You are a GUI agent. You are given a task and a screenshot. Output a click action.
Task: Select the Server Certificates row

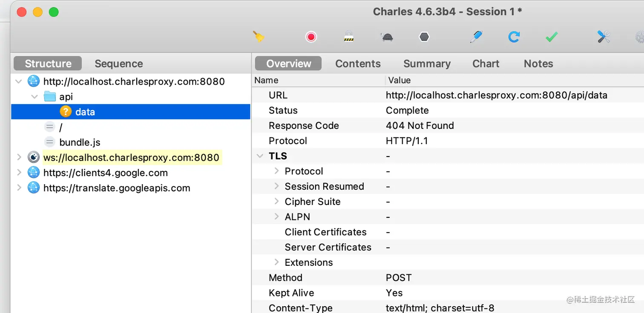[448, 248]
